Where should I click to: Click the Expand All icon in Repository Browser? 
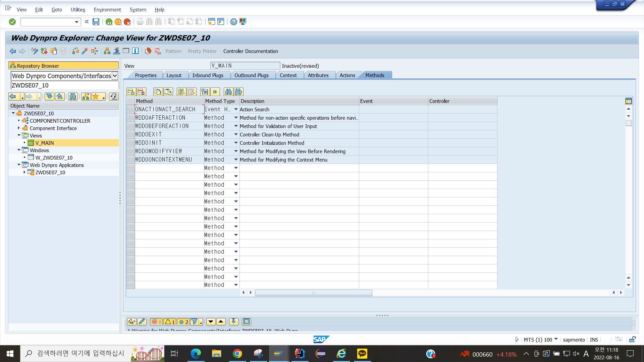tap(49, 97)
